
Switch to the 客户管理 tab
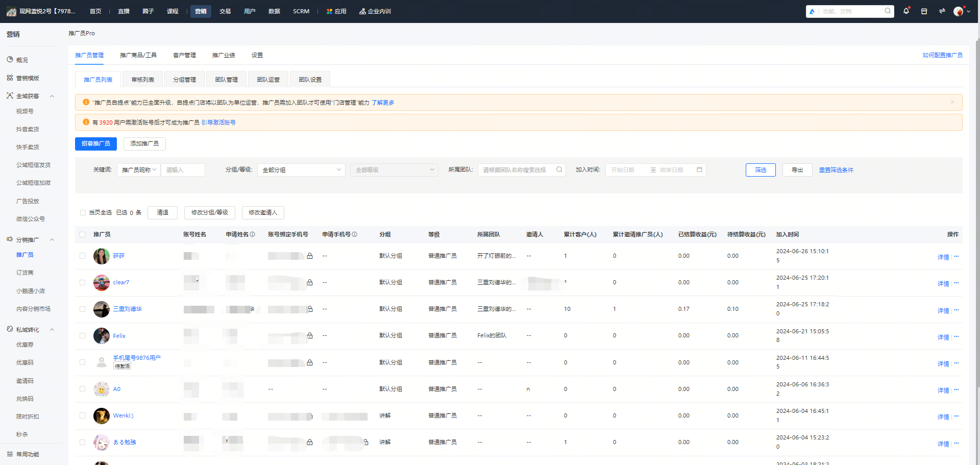[184, 55]
